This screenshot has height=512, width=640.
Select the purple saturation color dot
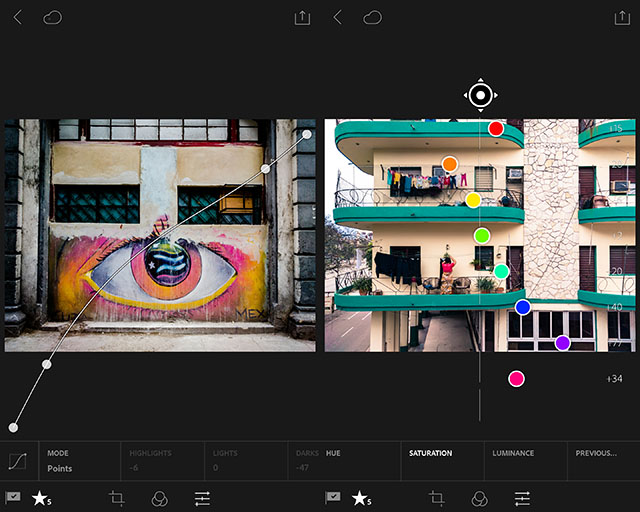(562, 343)
